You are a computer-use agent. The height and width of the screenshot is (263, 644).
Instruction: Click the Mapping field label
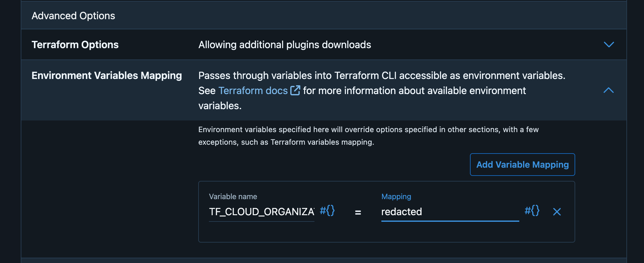pyautogui.click(x=396, y=197)
